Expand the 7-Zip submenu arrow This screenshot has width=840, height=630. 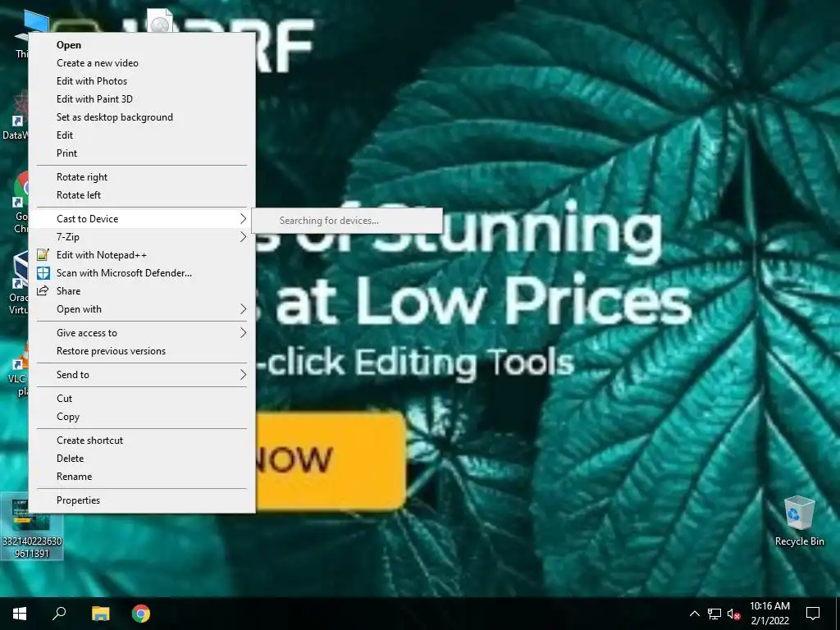[243, 237]
